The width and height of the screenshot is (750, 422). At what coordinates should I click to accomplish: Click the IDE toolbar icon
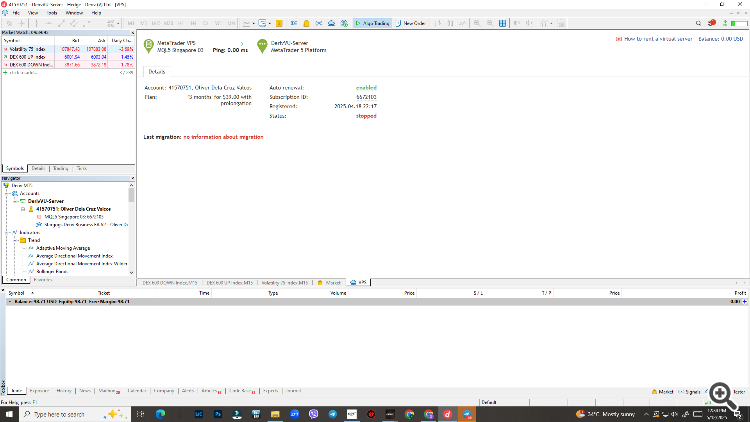[x=294, y=23]
